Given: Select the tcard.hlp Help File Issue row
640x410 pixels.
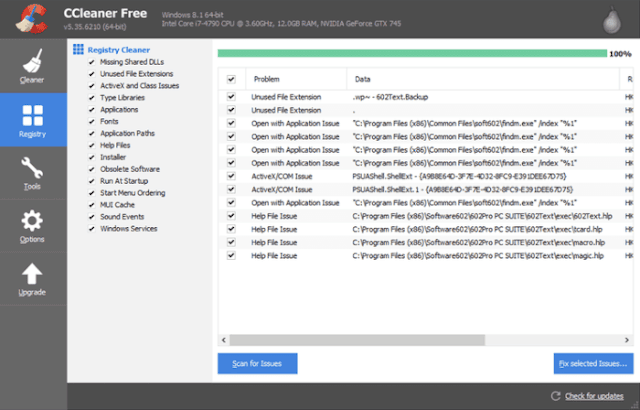Looking at the screenshot, I should point(425,229).
